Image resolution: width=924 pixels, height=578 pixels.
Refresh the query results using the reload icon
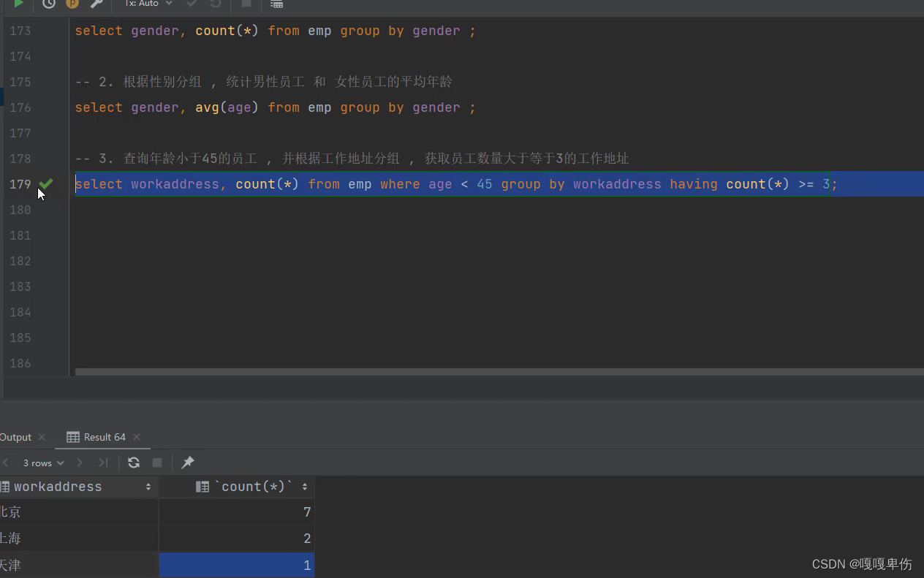(x=134, y=462)
